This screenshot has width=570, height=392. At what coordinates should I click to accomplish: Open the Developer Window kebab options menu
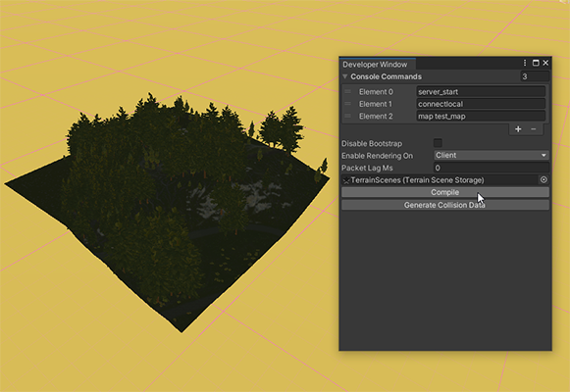(525, 63)
